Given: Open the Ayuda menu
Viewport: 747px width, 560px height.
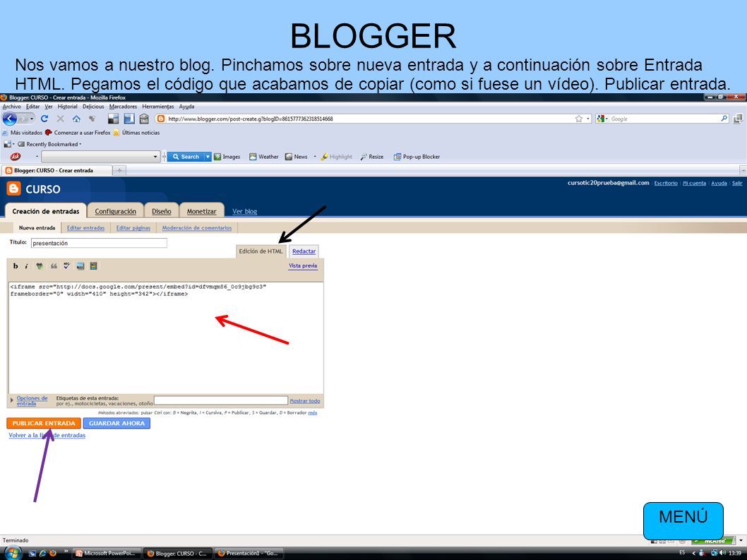Looking at the screenshot, I should point(186,107).
